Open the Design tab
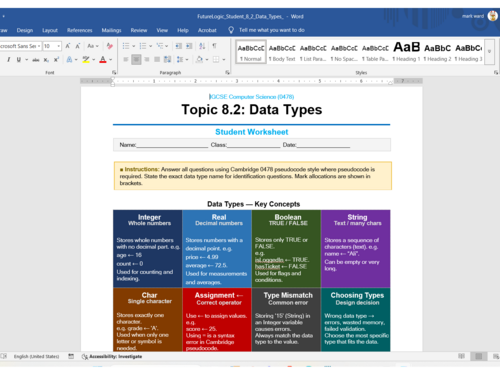The image size is (500, 375). 25,30
